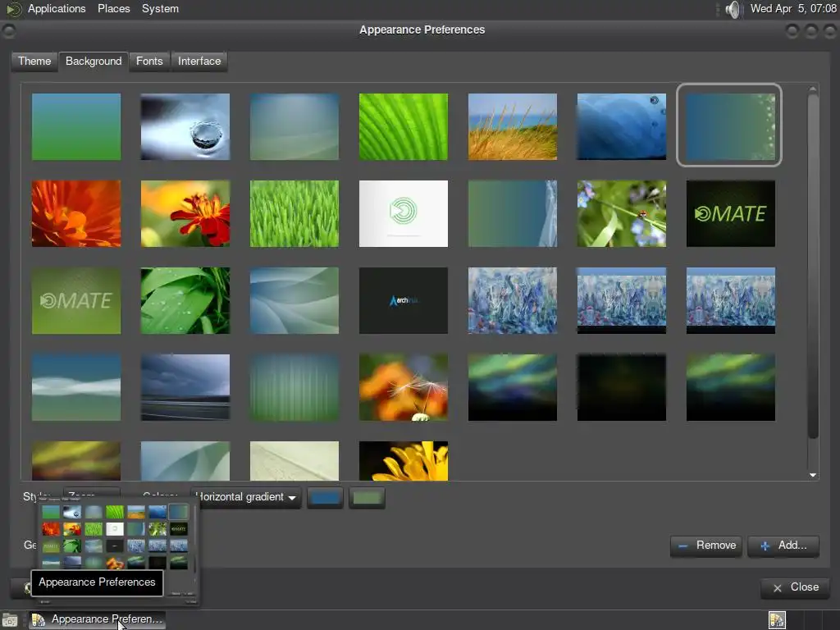Select the white MATE logo wallpaper

pyautogui.click(x=404, y=213)
